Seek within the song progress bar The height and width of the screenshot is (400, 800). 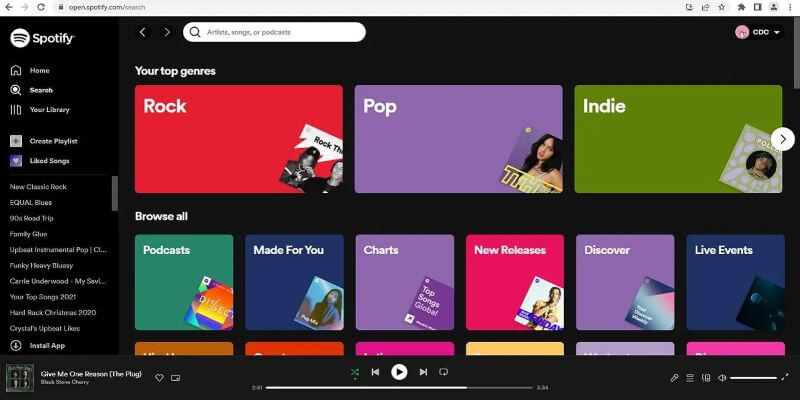tap(399, 388)
